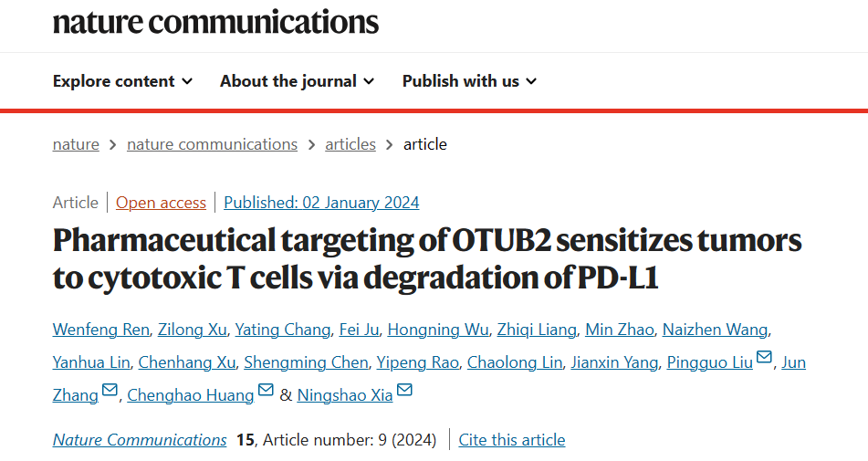The width and height of the screenshot is (868, 461).
Task: Click the envelope icon beside Chenghao Huang
Action: (x=266, y=390)
